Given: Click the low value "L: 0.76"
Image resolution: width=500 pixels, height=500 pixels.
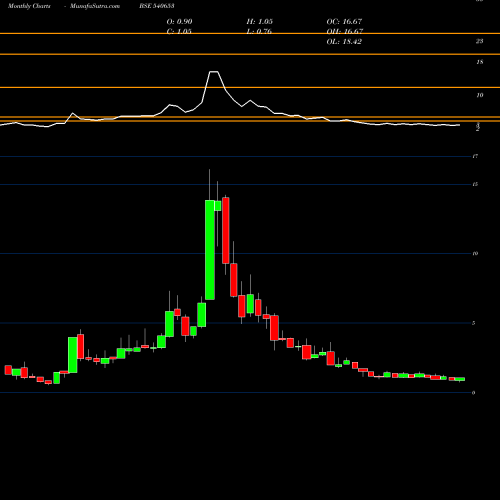Looking at the screenshot, I should tap(259, 31).
